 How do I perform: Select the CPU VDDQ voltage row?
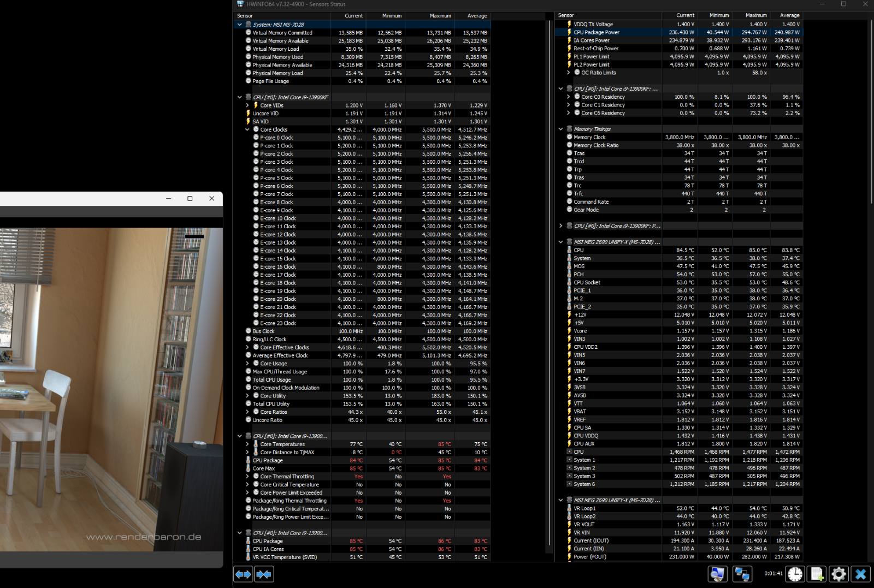[679, 436]
